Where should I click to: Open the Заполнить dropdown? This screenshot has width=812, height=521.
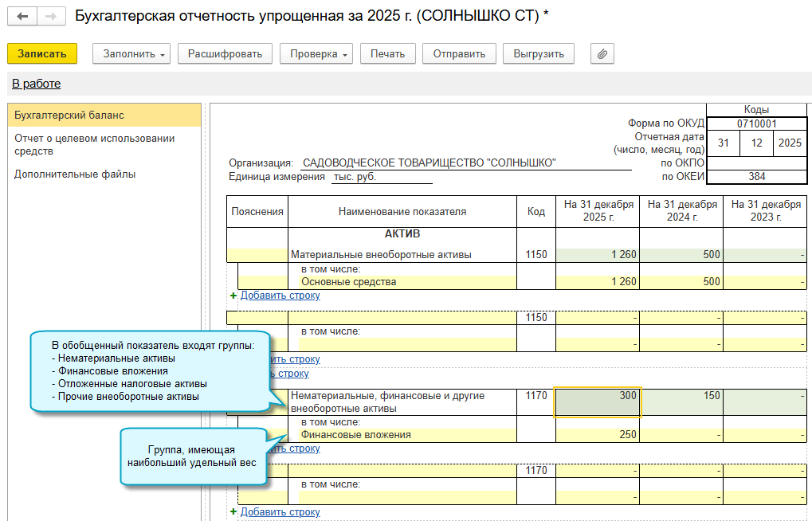(132, 54)
